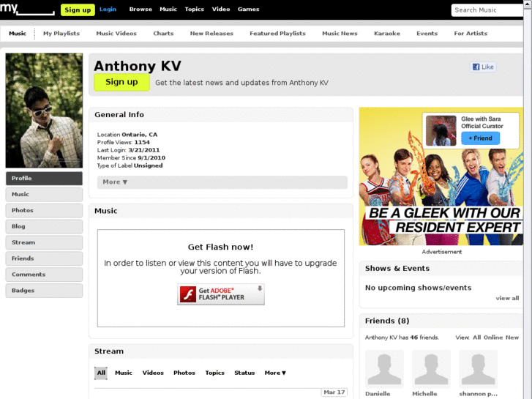View Online friends filter
This screenshot has height=399, width=532.
click(x=493, y=338)
